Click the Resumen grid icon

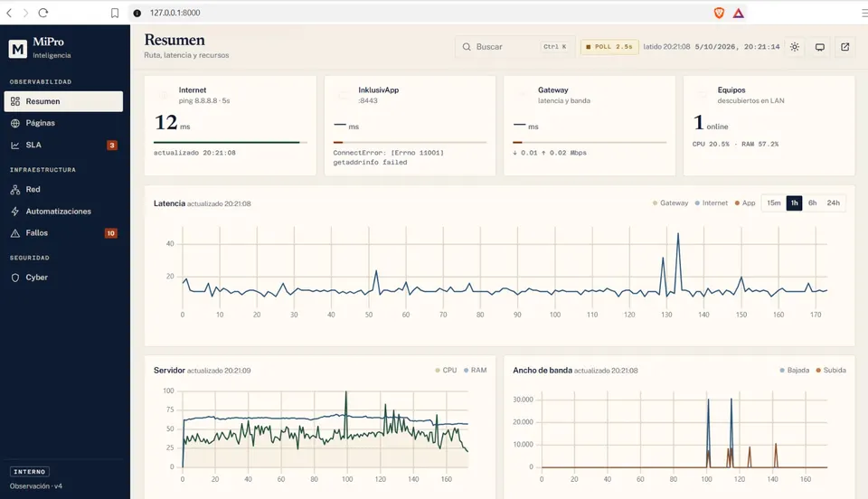click(15, 101)
